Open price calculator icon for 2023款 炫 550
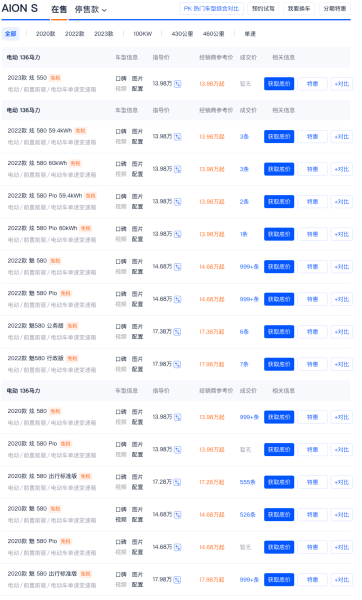The height and width of the screenshot is (600, 362). click(x=178, y=84)
